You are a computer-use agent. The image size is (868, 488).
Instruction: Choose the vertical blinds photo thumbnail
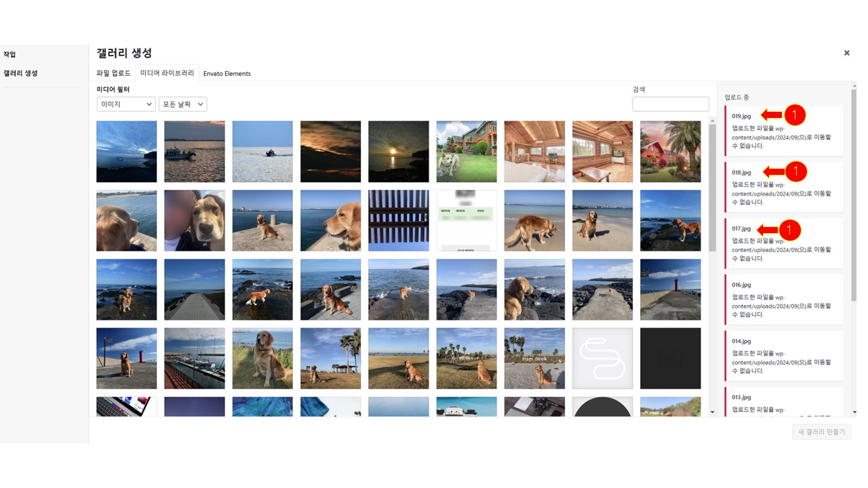click(398, 220)
